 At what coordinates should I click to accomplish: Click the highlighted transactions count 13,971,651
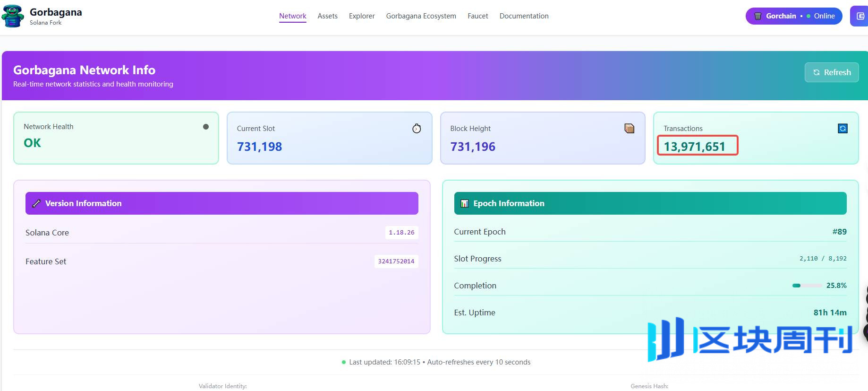(x=695, y=147)
